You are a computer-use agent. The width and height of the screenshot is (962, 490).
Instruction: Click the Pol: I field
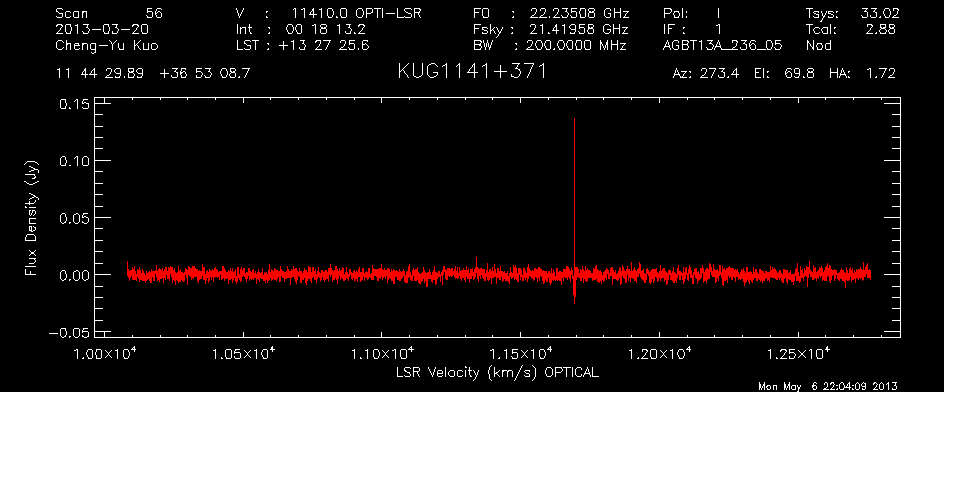692,13
